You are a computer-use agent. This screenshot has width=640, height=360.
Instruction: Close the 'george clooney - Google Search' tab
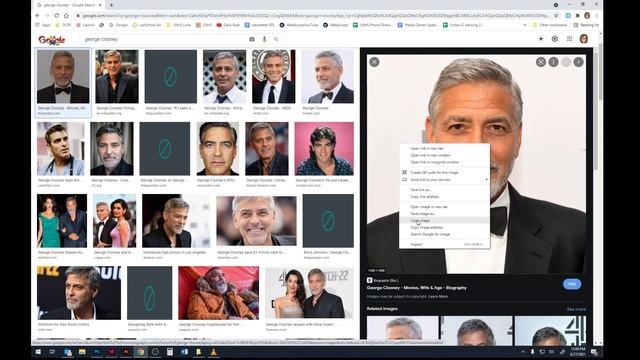tap(100, 5)
